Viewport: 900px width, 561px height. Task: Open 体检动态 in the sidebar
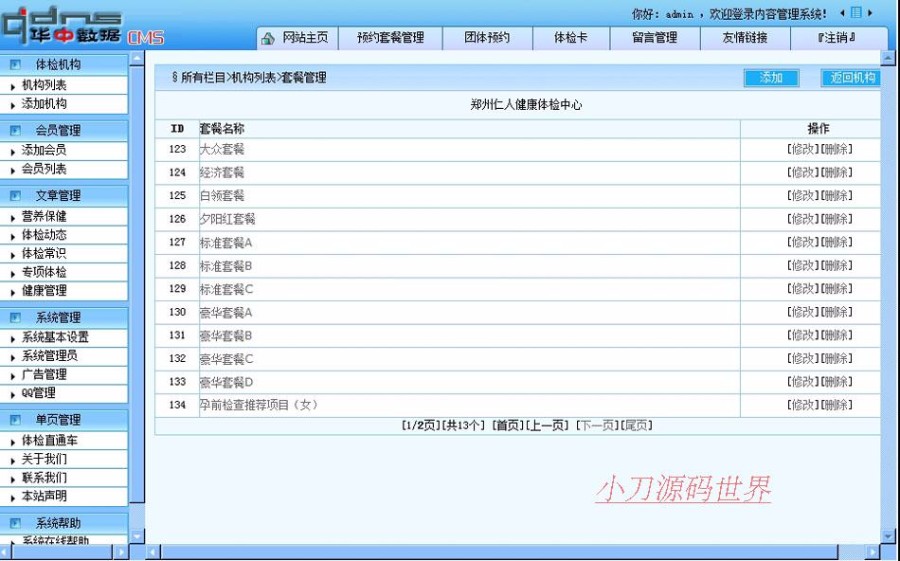point(44,235)
